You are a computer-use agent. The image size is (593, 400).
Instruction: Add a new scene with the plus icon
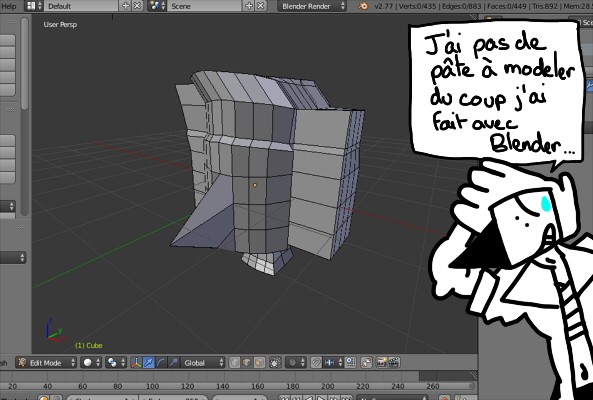point(249,6)
